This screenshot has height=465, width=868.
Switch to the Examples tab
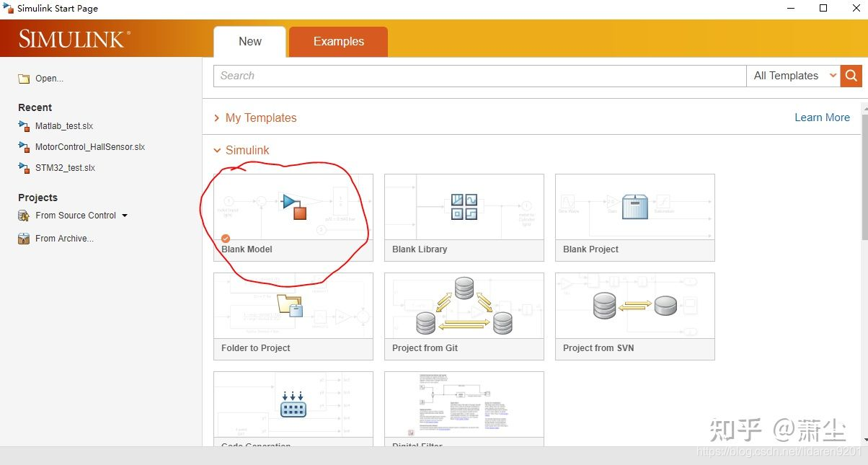click(339, 42)
